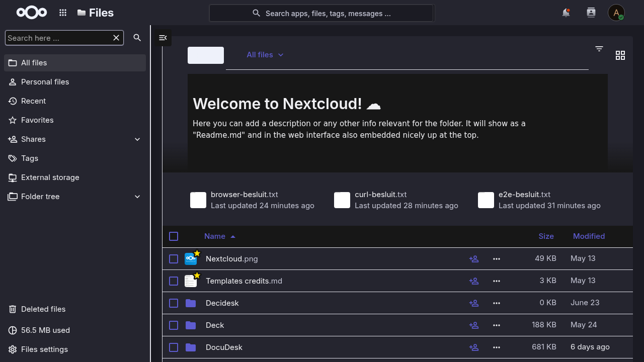This screenshot has width=644, height=362.
Task: Open Recent files view
Action: [x=75, y=101]
